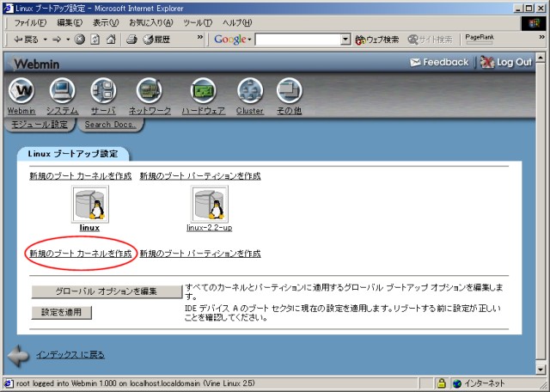Expand the hidden toolbar buttons chevron
This screenshot has height=392, width=550.
pyautogui.click(x=200, y=37)
